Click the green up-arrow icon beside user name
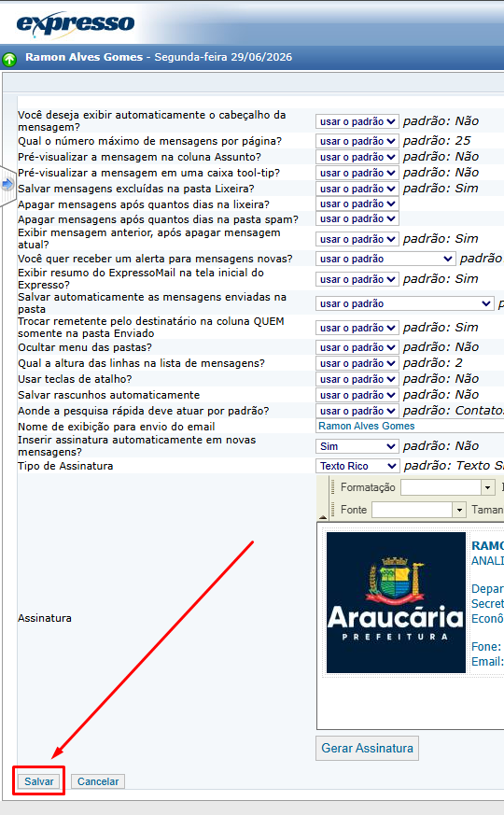 coord(9,59)
